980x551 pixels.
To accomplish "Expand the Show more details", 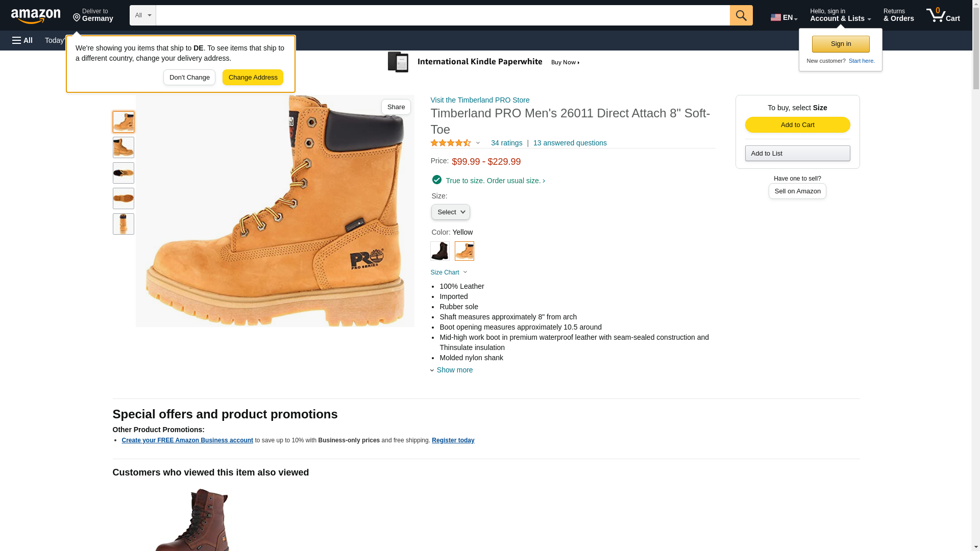I will (454, 370).
